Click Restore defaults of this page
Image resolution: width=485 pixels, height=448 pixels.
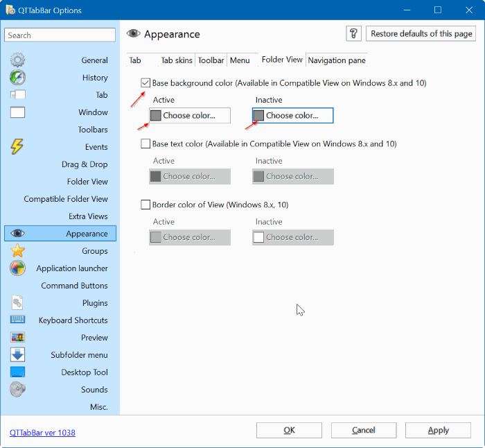421,33
